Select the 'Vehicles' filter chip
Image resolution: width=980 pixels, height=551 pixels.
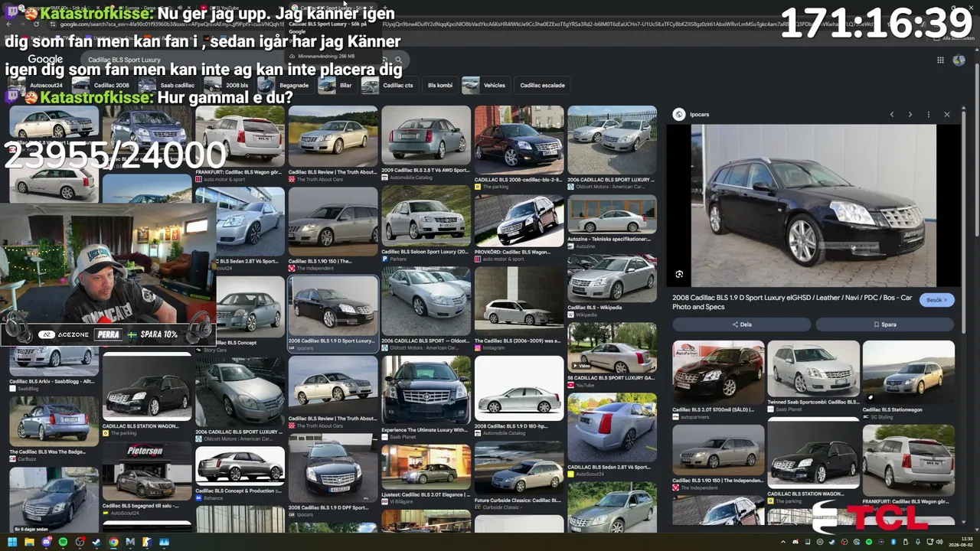[485, 85]
